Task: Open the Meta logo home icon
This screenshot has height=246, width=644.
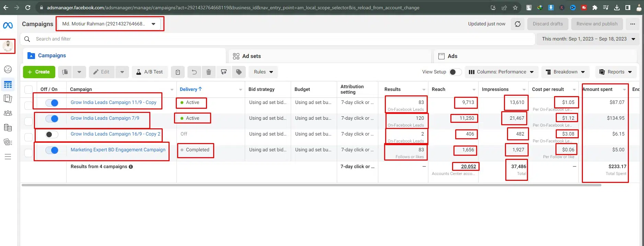Action: (8, 25)
